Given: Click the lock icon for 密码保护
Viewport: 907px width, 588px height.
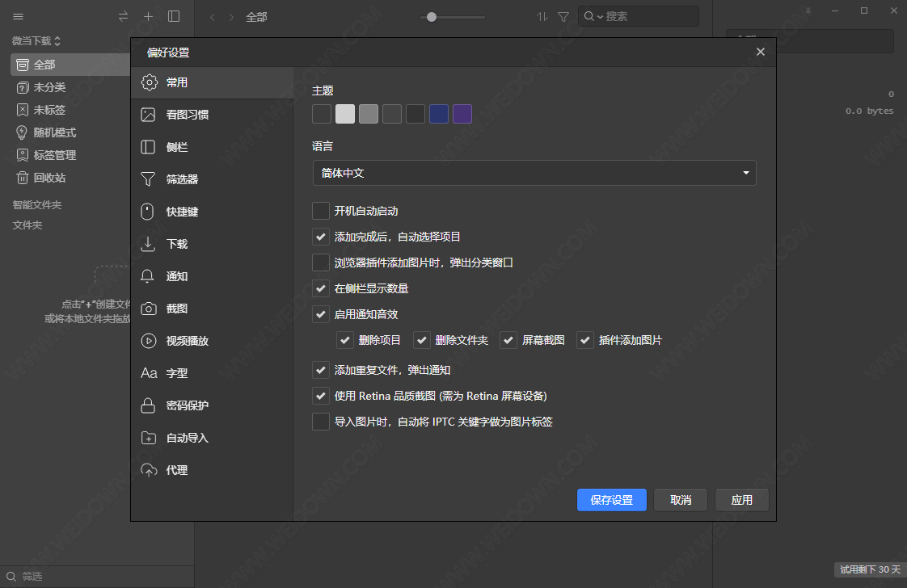Looking at the screenshot, I should point(148,405).
